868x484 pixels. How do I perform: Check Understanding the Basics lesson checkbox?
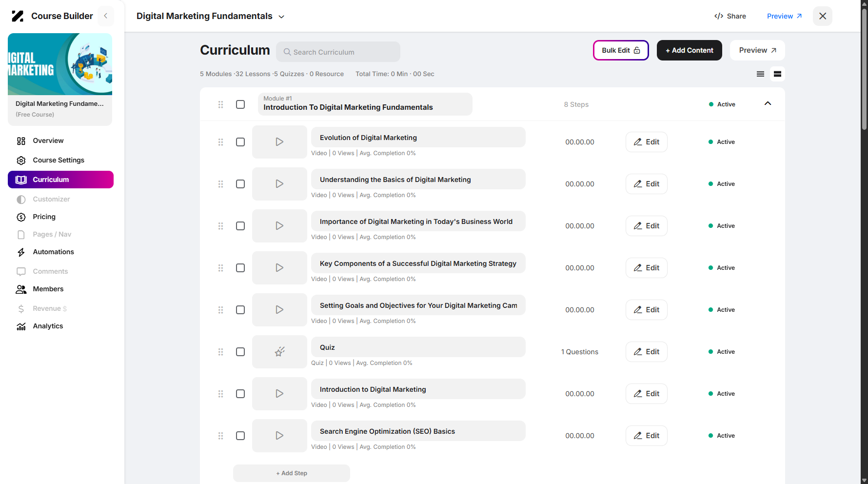pos(240,184)
